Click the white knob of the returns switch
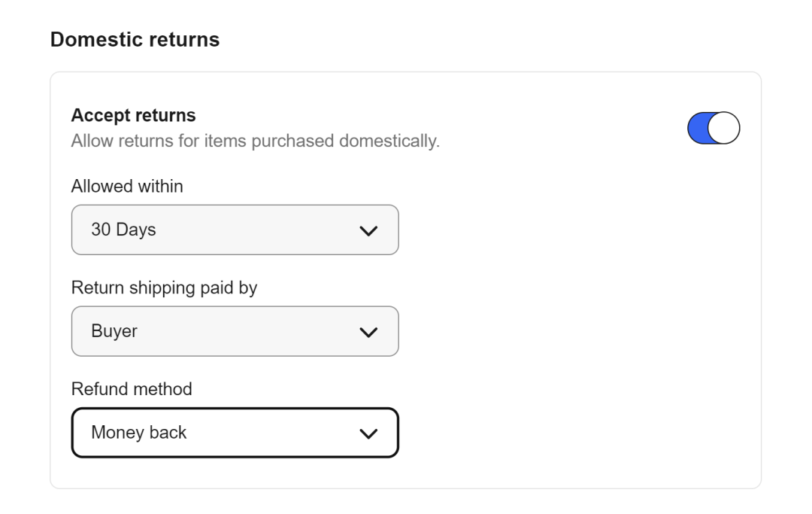Image resolution: width=812 pixels, height=514 pixels. (x=726, y=128)
